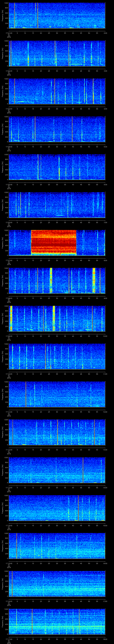Select the 17:08:00 start time label
The width and height of the screenshot is (114, 644).
[9, 298]
